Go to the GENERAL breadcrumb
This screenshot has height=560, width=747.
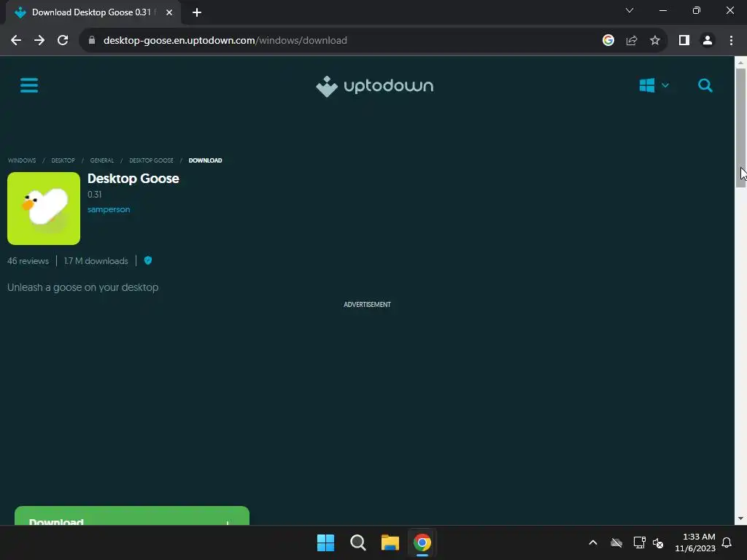[102, 160]
